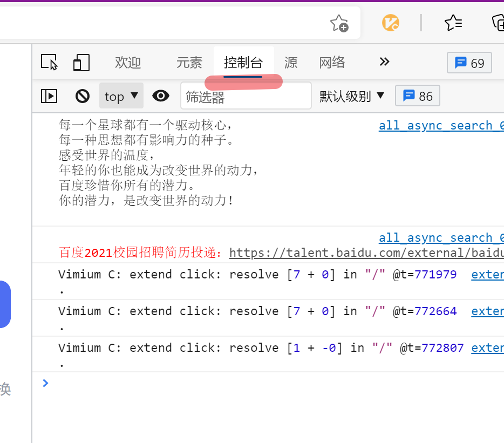Click inside the 筛选器 filter input field
The width and height of the screenshot is (504, 443).
coord(246,96)
